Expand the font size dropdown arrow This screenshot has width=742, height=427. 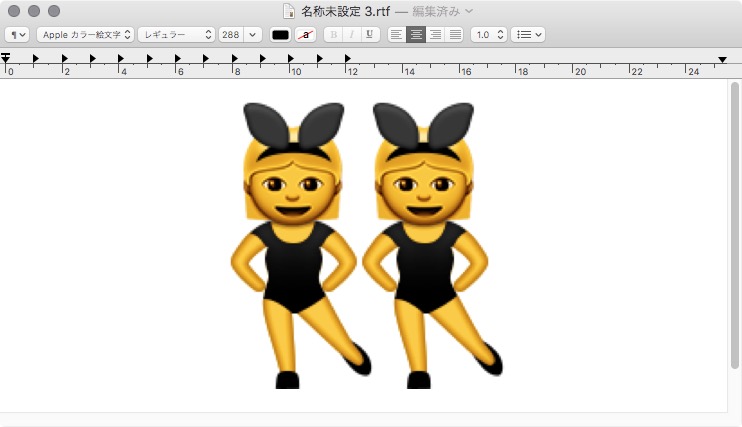(x=253, y=35)
